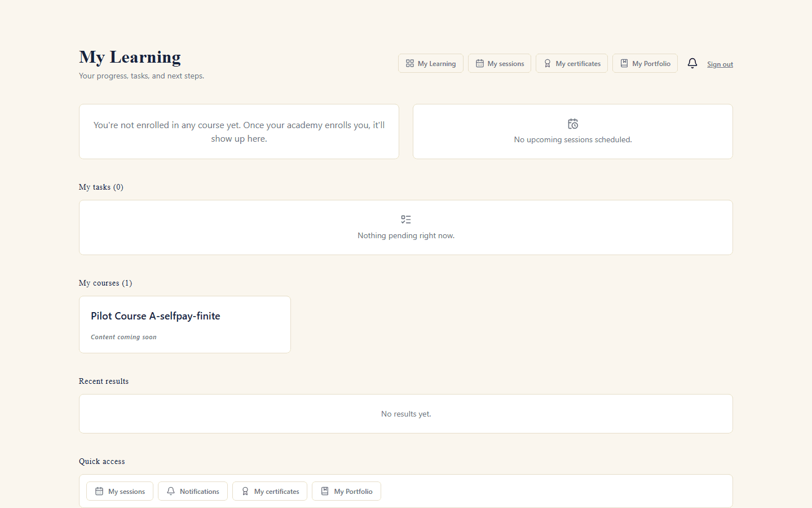Open the notifications bell in header
Screen dimensions: 812x508
pos(692,63)
